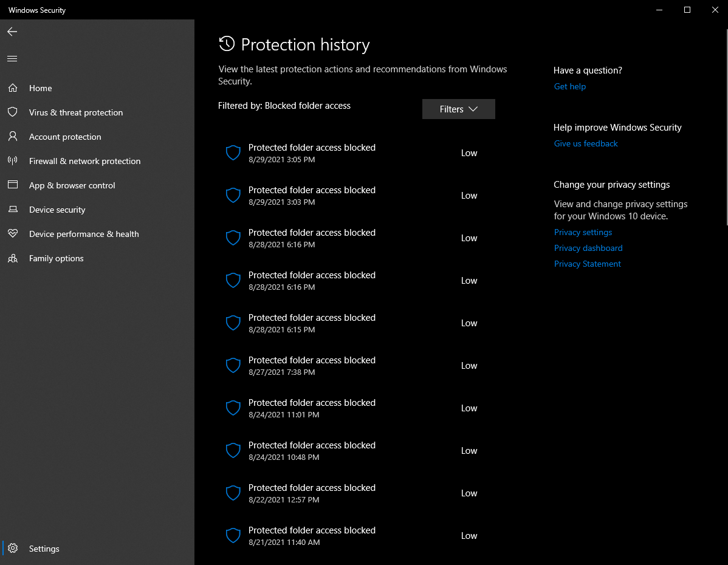Expand the 8/29/2021 3:05 PM blocked entry
Viewport: 728px width, 565px height.
312,153
